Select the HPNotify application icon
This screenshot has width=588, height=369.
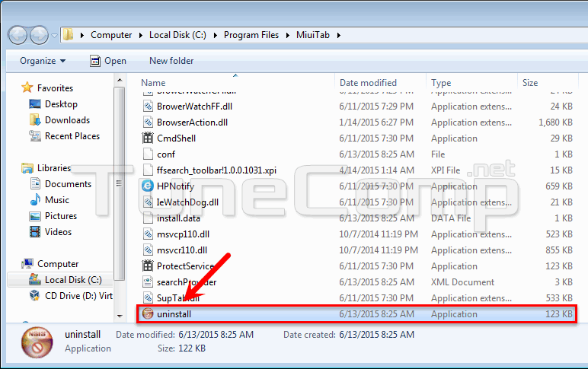[148, 186]
